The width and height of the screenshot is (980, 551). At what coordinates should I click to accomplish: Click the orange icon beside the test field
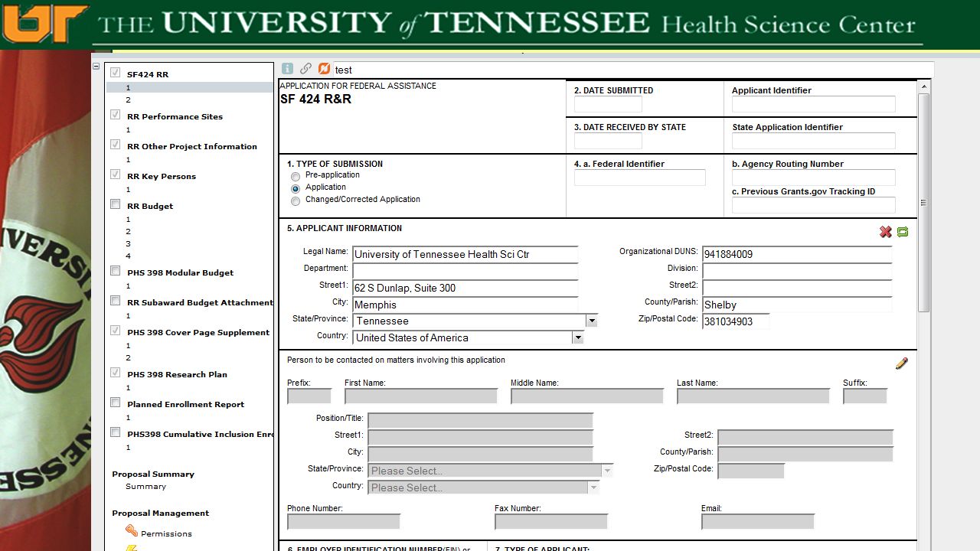(324, 69)
